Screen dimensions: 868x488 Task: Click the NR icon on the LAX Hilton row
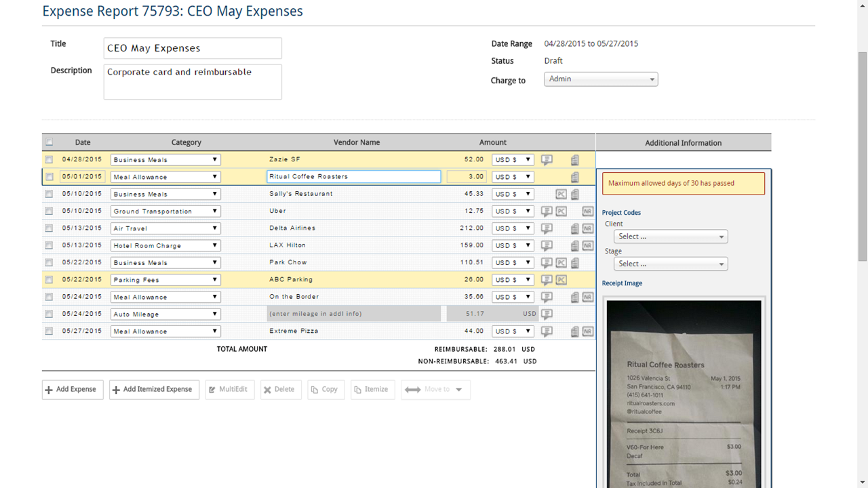click(587, 245)
